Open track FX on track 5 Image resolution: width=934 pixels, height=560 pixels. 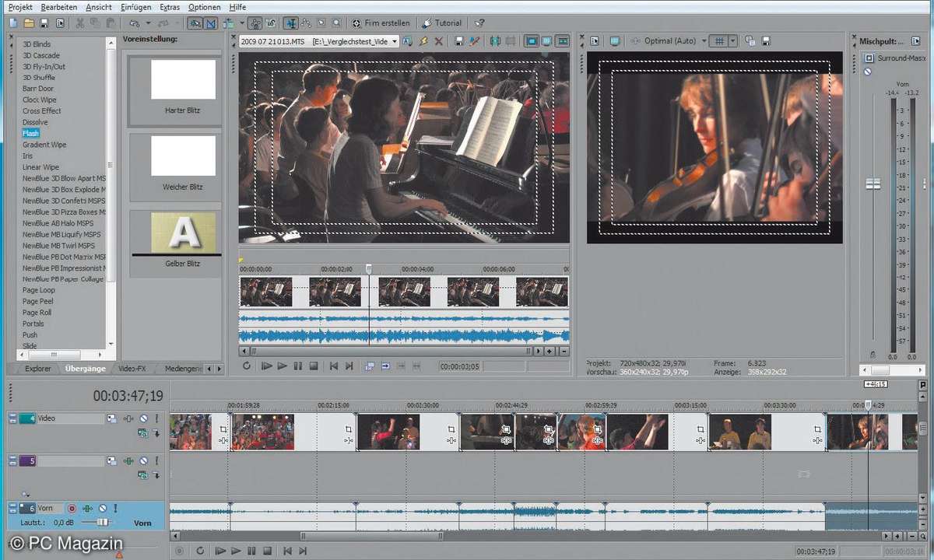(x=128, y=461)
